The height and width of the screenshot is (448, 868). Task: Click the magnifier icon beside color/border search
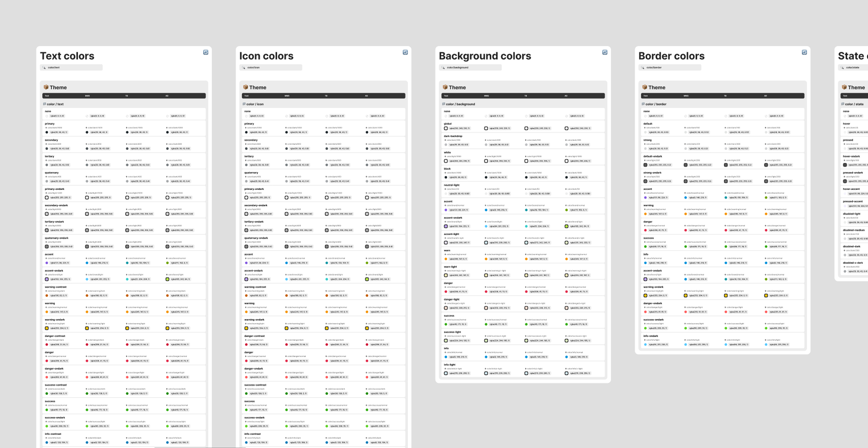(x=643, y=67)
